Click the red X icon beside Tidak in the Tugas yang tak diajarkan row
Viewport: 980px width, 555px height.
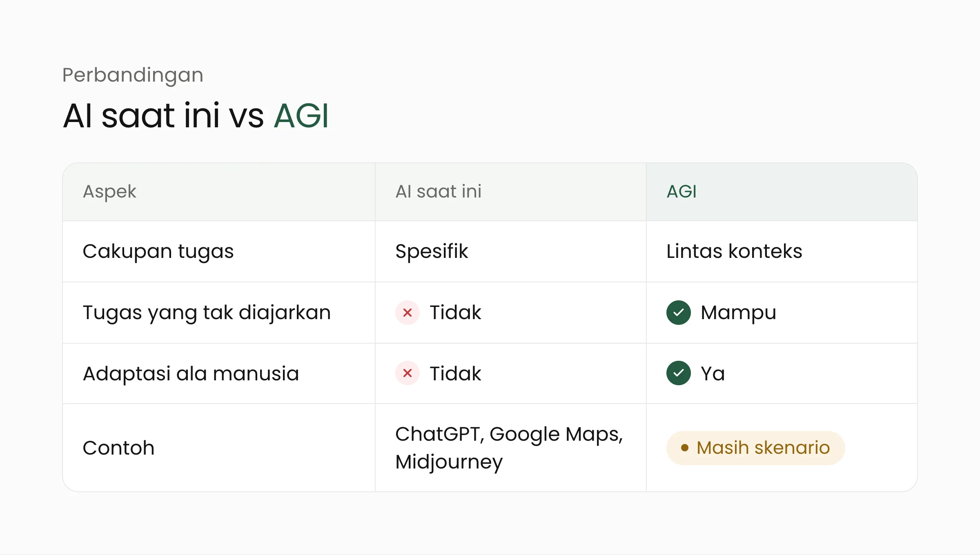click(x=407, y=313)
